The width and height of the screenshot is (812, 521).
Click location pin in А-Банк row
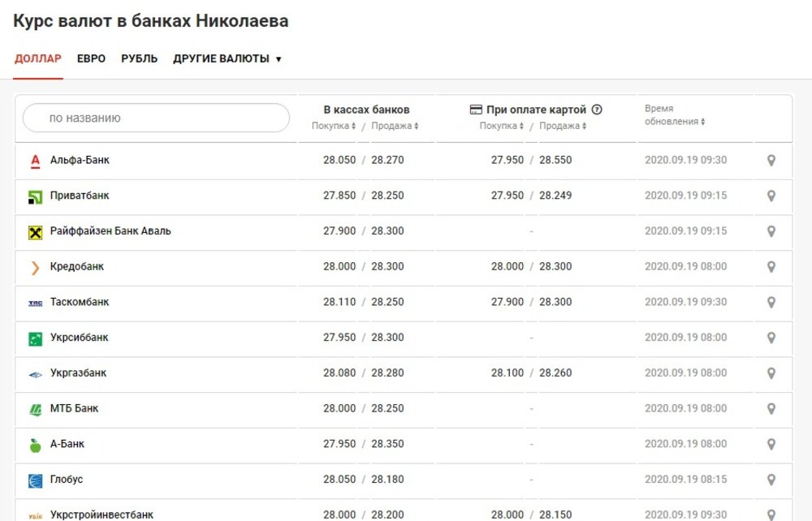pyautogui.click(x=771, y=444)
